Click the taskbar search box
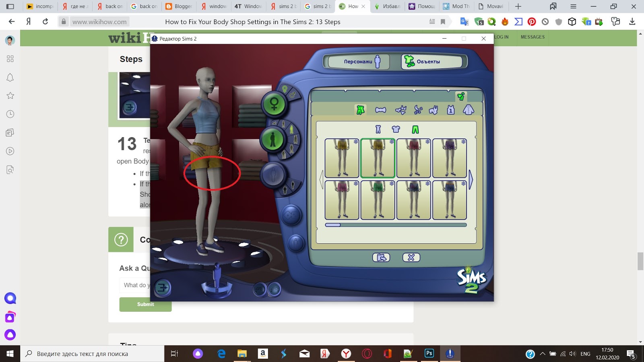644x362 pixels. 92,354
